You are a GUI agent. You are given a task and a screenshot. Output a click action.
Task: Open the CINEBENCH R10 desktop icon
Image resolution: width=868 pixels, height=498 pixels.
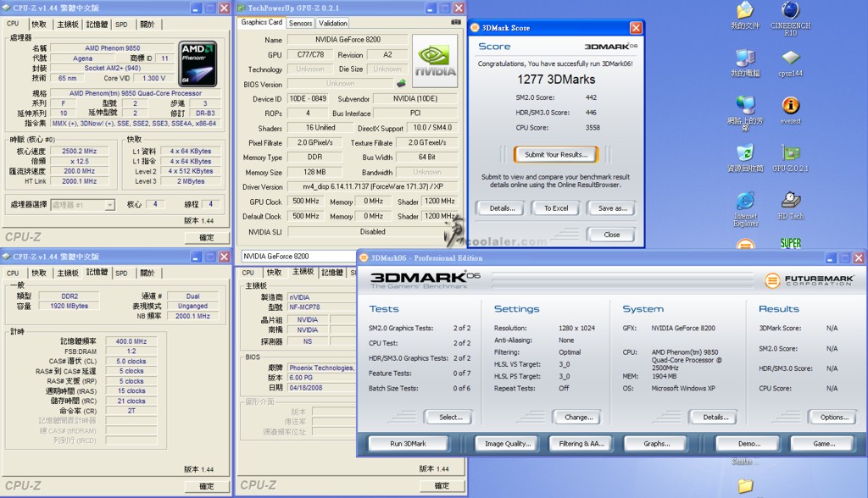pyautogui.click(x=791, y=18)
